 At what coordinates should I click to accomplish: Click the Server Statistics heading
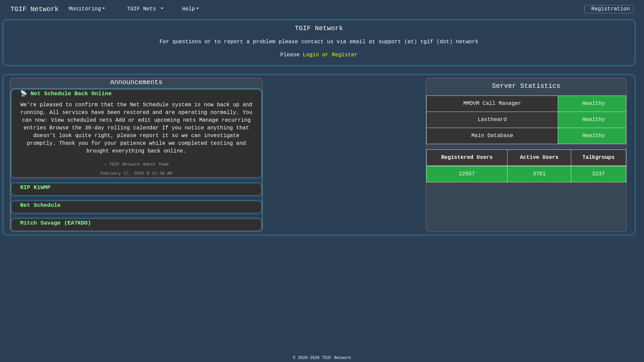tap(526, 86)
